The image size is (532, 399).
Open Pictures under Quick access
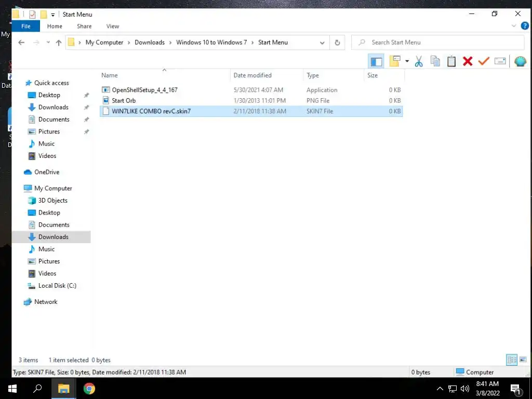pos(49,131)
